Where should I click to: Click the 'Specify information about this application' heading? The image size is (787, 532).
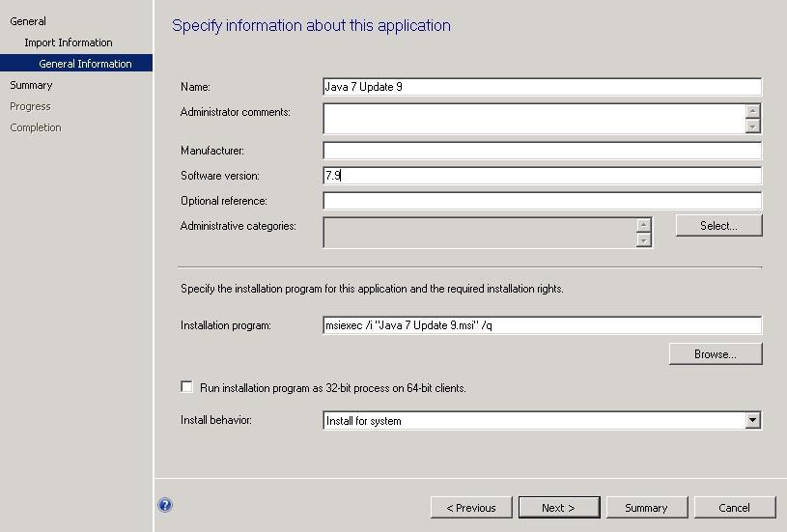[x=311, y=26]
